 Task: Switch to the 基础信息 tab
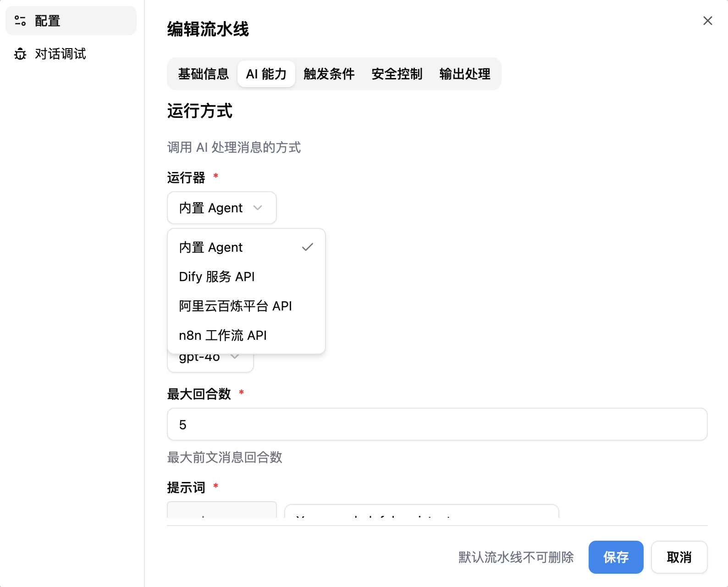(203, 74)
